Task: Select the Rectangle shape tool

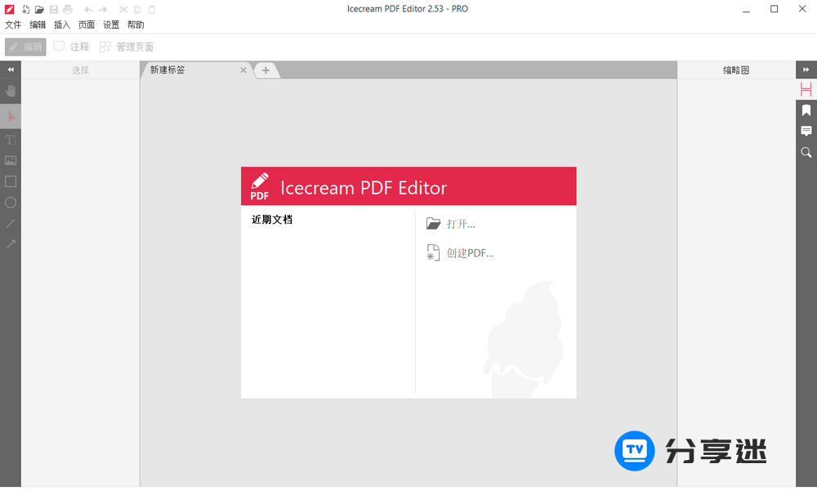Action: 11,181
